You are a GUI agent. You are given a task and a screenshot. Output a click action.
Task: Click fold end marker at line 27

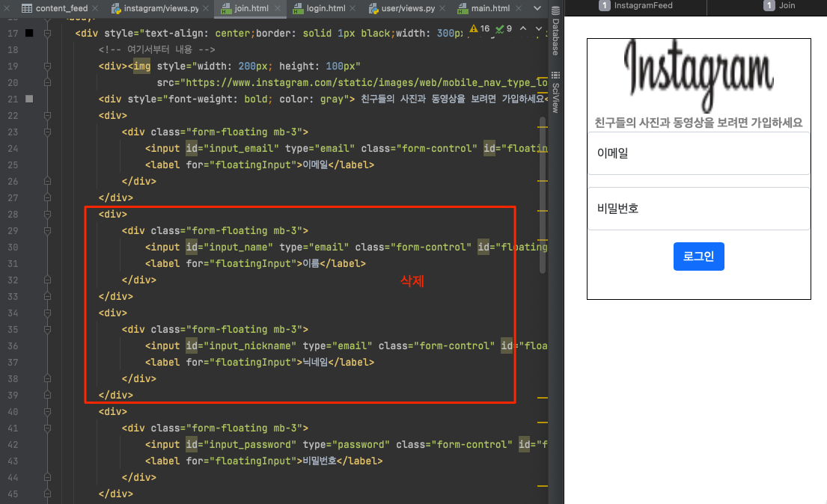click(x=47, y=197)
